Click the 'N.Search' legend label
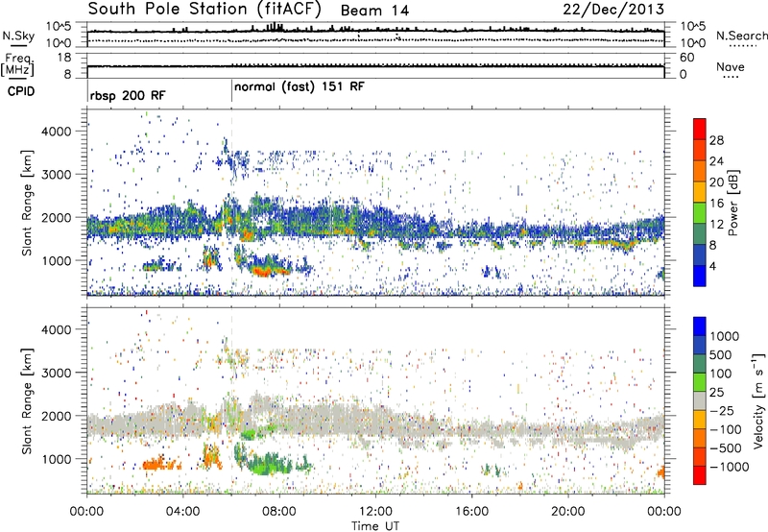768x532 pixels. pos(742,36)
